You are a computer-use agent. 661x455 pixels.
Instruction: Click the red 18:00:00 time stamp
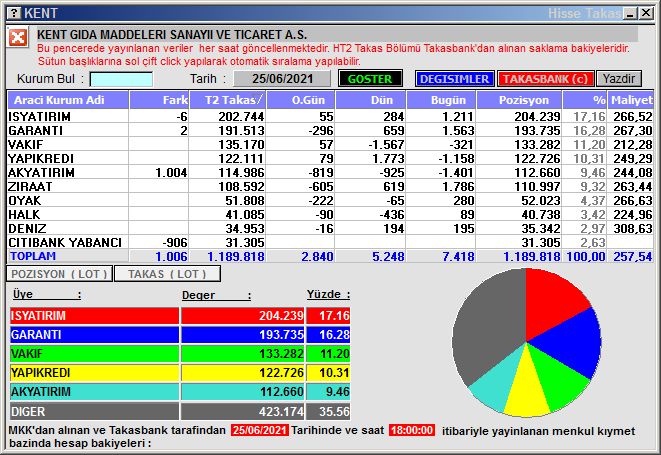(x=412, y=430)
